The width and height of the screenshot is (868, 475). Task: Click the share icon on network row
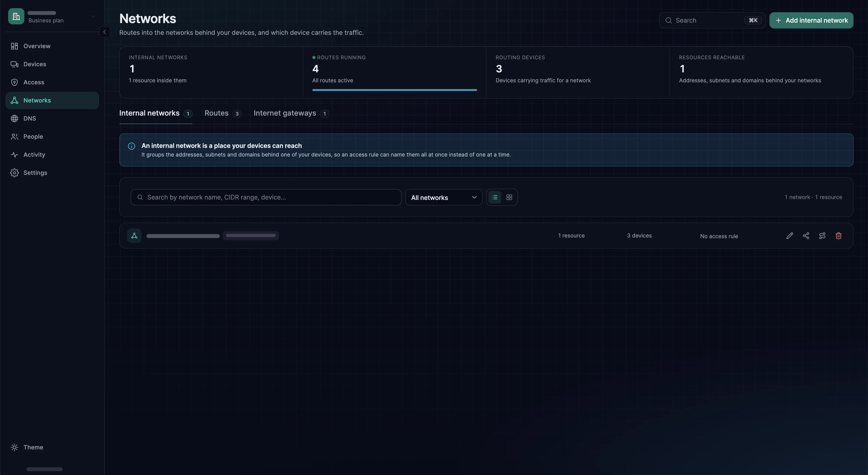pos(806,236)
